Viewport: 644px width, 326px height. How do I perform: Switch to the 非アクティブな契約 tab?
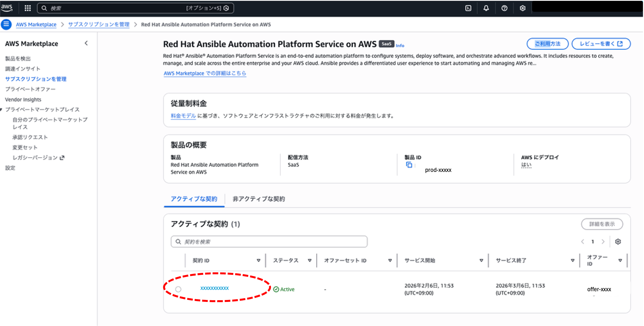coord(259,199)
